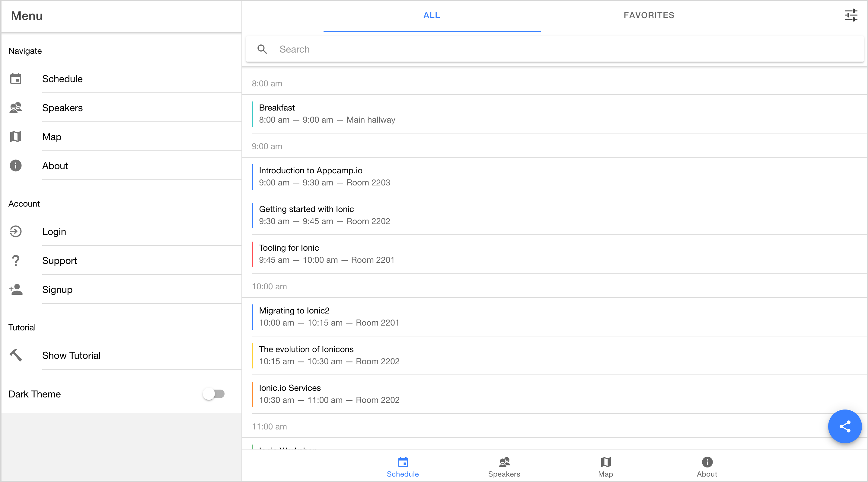Viewport: 868px width, 482px height.
Task: Click the Login arrow icon in menu
Action: coord(15,231)
